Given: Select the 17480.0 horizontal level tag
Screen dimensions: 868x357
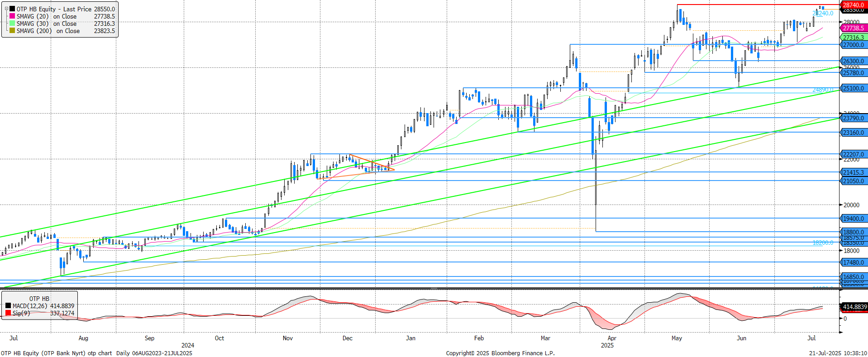Looking at the screenshot, I should click(x=854, y=262).
